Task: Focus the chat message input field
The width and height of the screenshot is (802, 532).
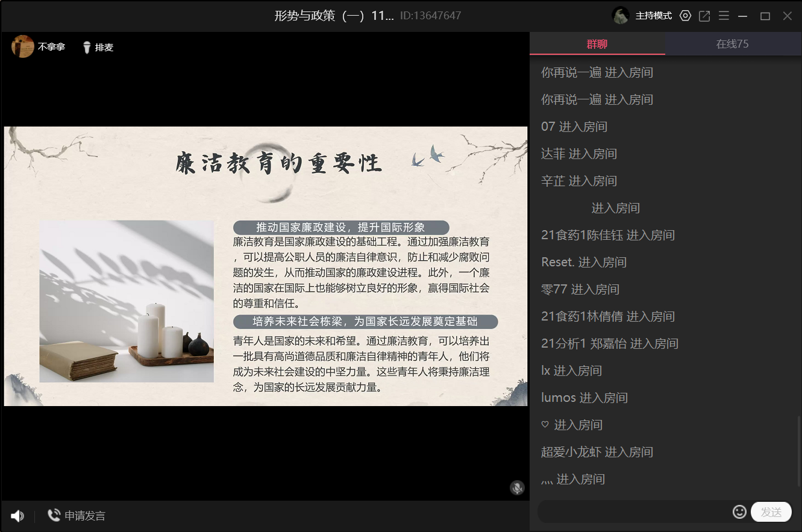Action: click(x=633, y=512)
